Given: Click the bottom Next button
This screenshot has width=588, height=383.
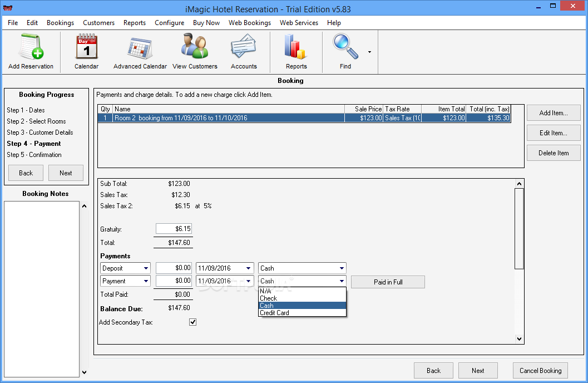Looking at the screenshot, I should point(478,371).
